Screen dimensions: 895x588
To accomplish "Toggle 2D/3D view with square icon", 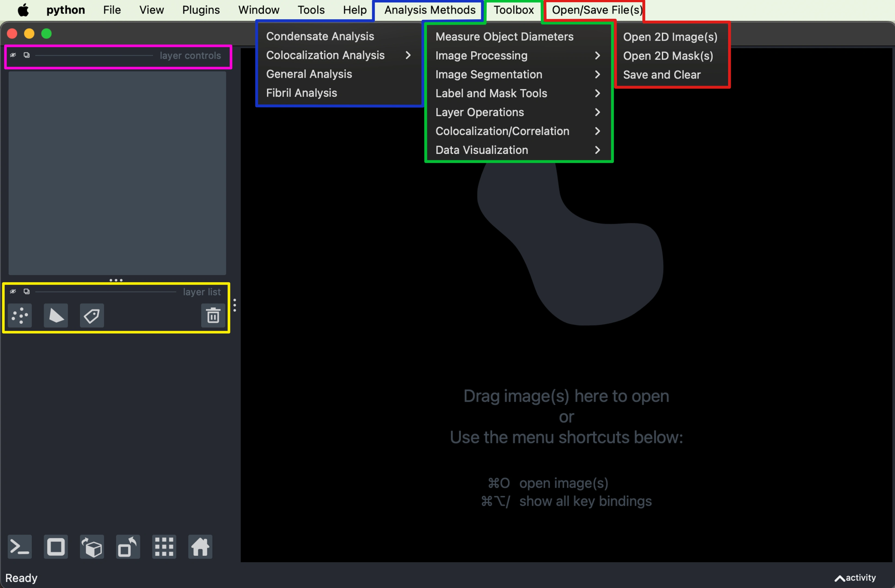I will click(56, 547).
